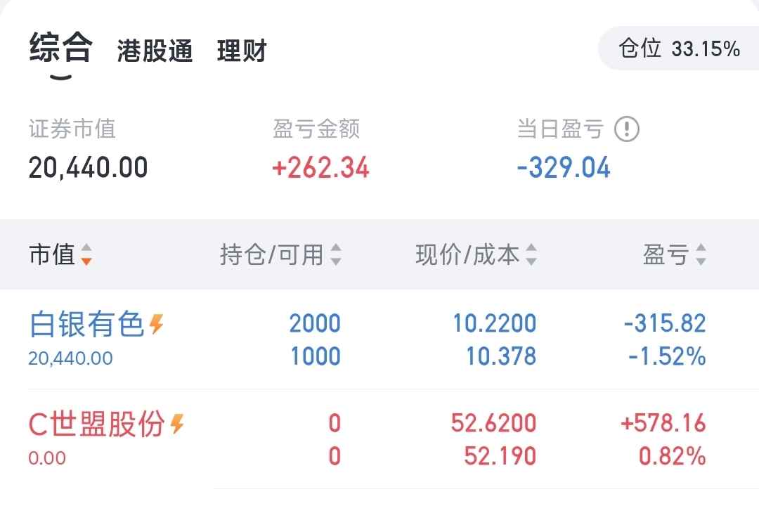Tap the lightning icon beside 白银有色
Viewport: 759px width, 532px height.
click(157, 324)
